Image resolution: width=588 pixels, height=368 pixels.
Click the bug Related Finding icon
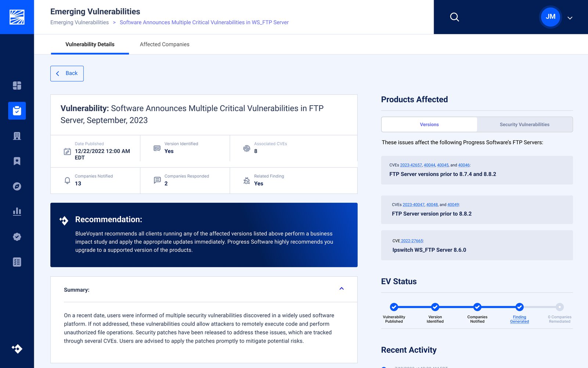tap(247, 181)
